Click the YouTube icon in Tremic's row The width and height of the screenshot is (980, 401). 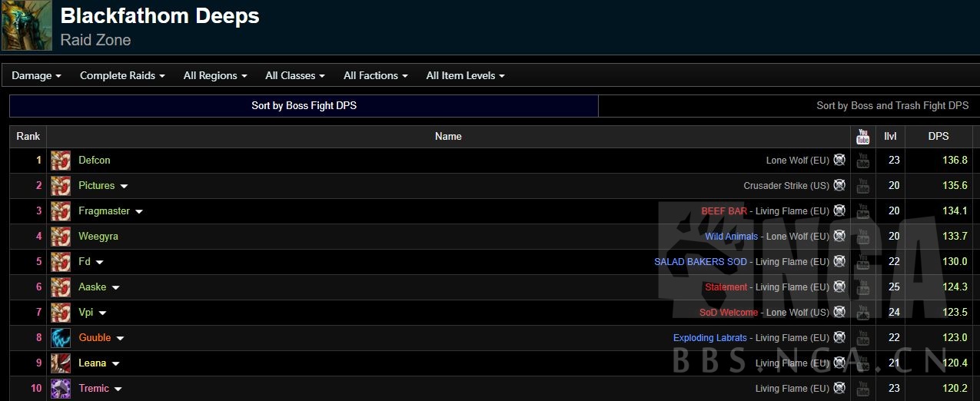tap(863, 389)
